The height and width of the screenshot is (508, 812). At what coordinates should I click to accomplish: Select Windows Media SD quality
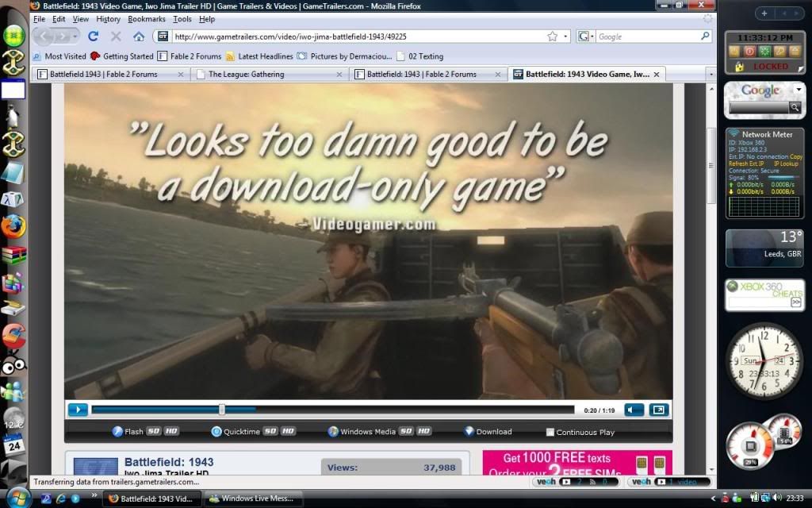point(407,431)
